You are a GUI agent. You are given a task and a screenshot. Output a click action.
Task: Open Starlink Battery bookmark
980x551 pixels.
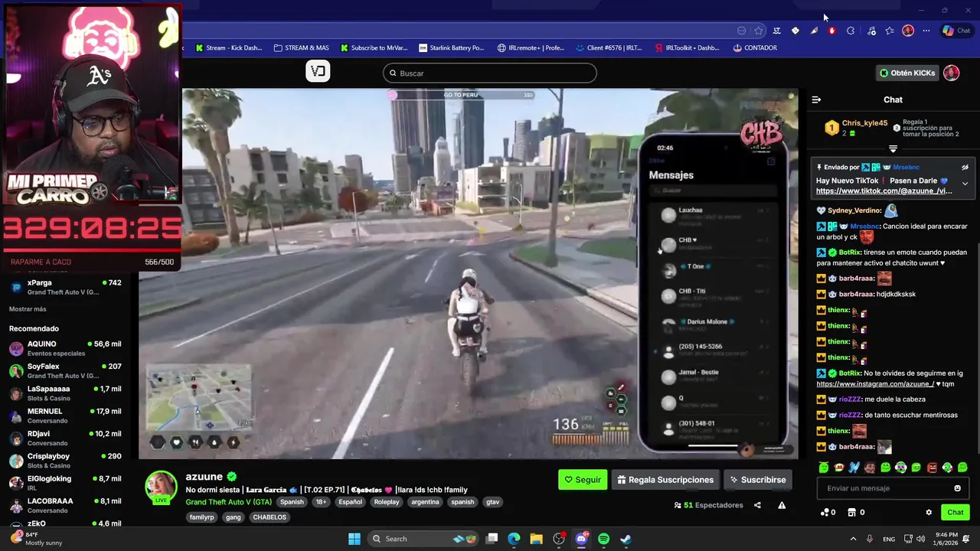(x=451, y=47)
